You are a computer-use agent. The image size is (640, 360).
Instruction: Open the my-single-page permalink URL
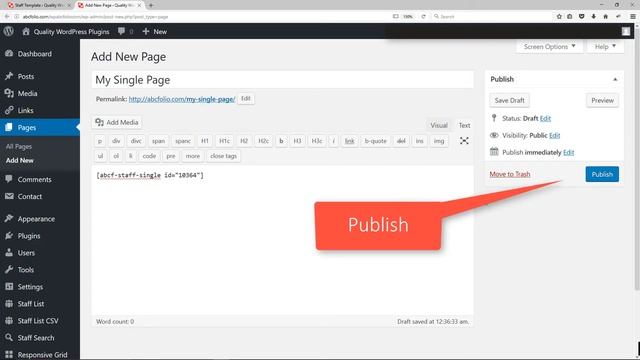point(182,99)
